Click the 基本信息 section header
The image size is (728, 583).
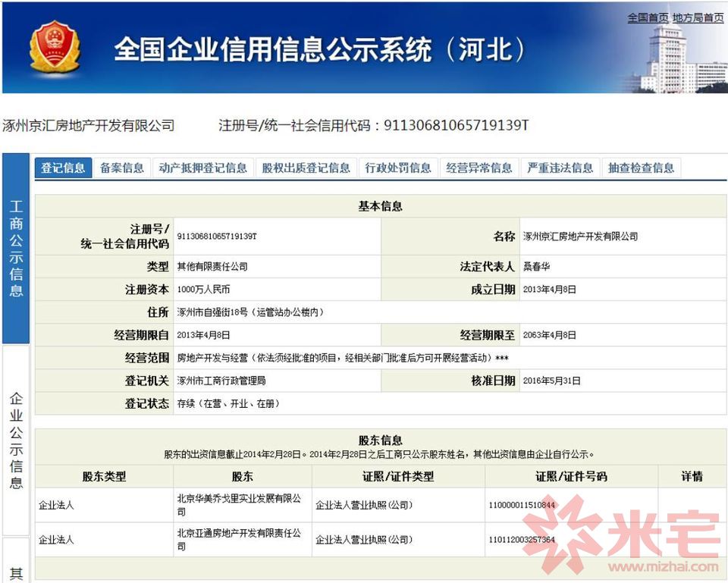click(x=380, y=206)
